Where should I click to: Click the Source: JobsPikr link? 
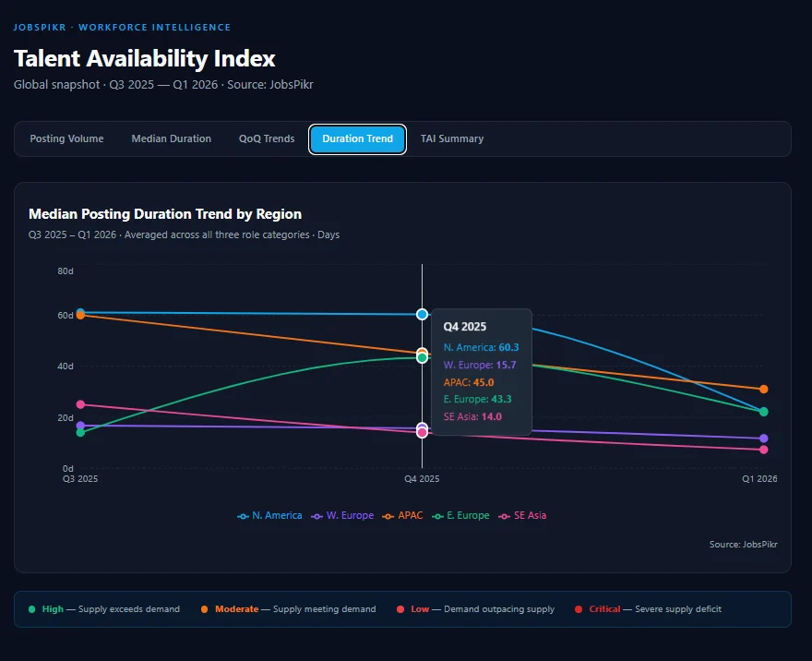(x=743, y=544)
